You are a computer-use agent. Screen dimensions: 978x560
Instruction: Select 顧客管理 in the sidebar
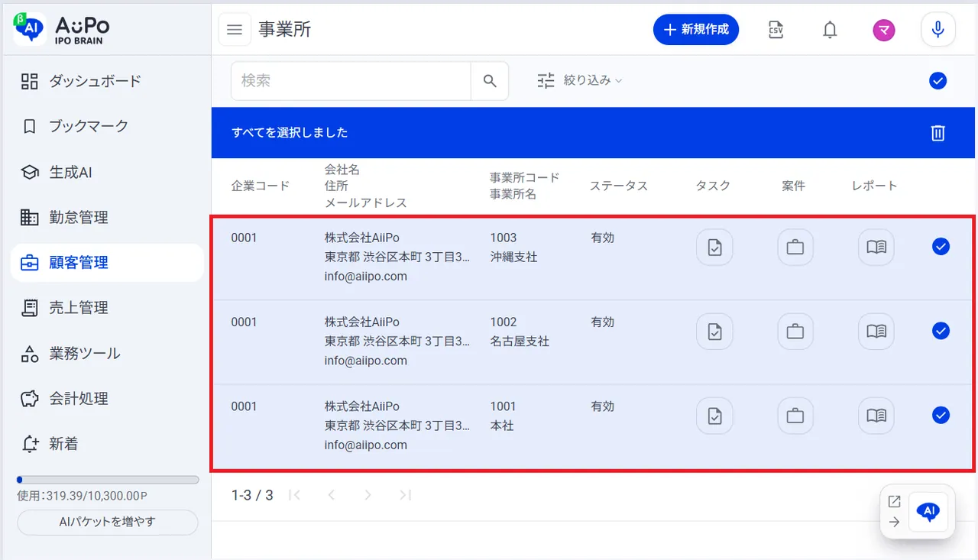pos(107,263)
